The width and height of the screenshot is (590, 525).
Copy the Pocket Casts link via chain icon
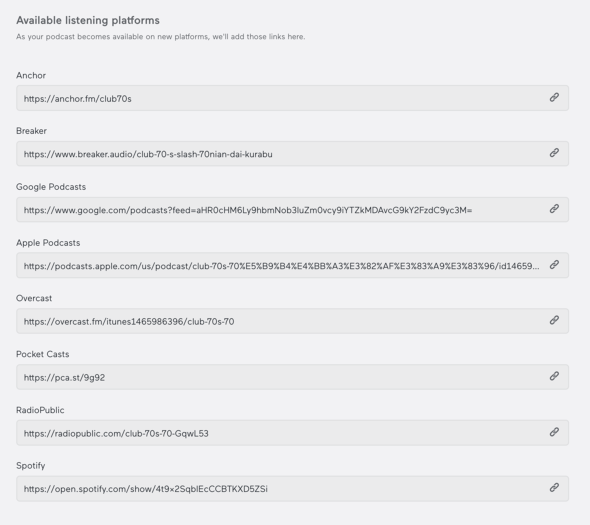point(554,376)
